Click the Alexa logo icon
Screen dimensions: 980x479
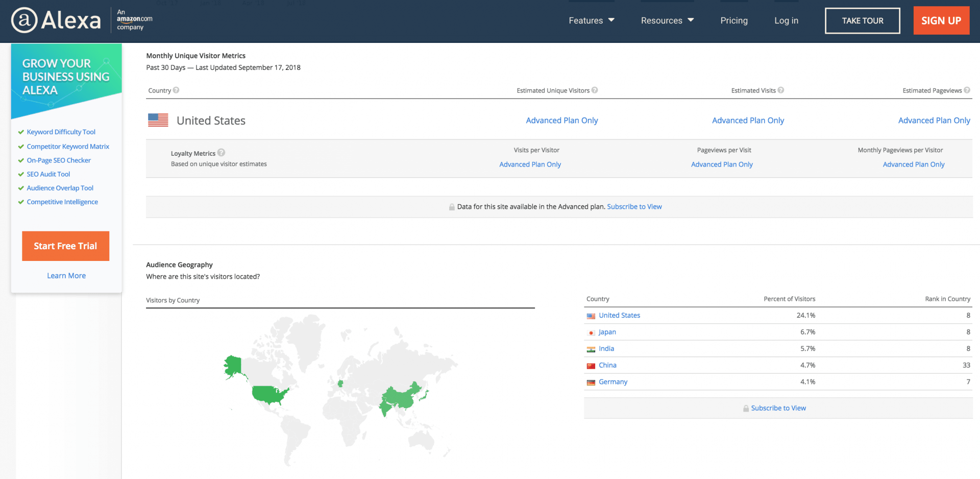point(24,20)
